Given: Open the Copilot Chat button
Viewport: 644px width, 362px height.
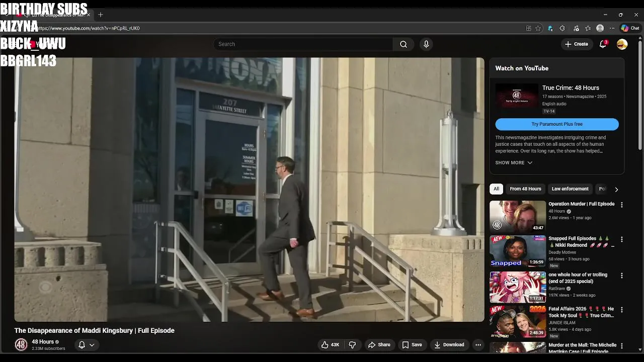Looking at the screenshot, I should [630, 28].
